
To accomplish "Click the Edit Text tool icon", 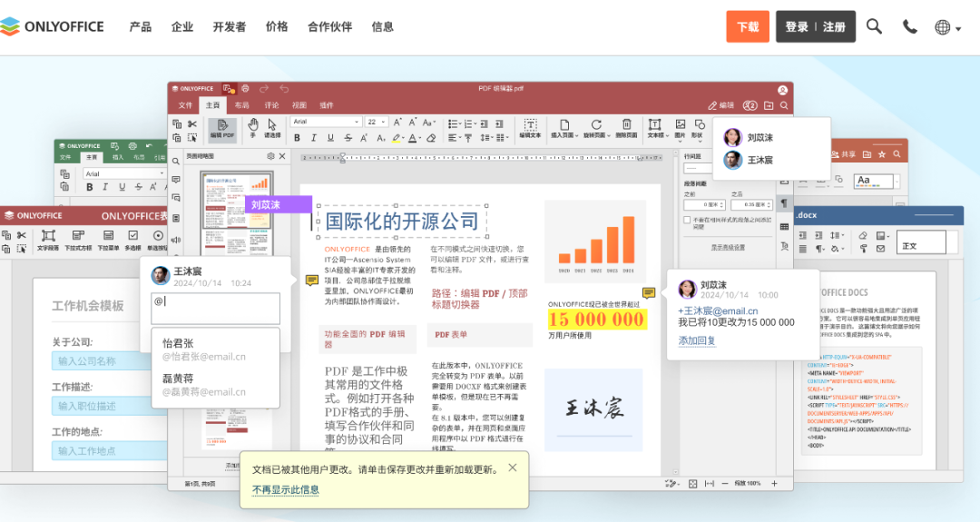I will pyautogui.click(x=530, y=124).
